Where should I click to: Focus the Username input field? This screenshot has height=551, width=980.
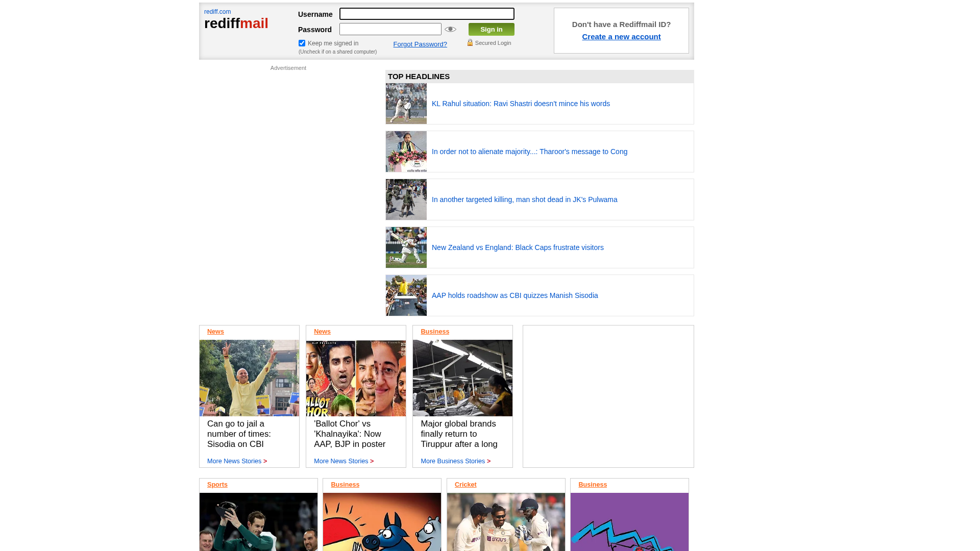click(427, 14)
